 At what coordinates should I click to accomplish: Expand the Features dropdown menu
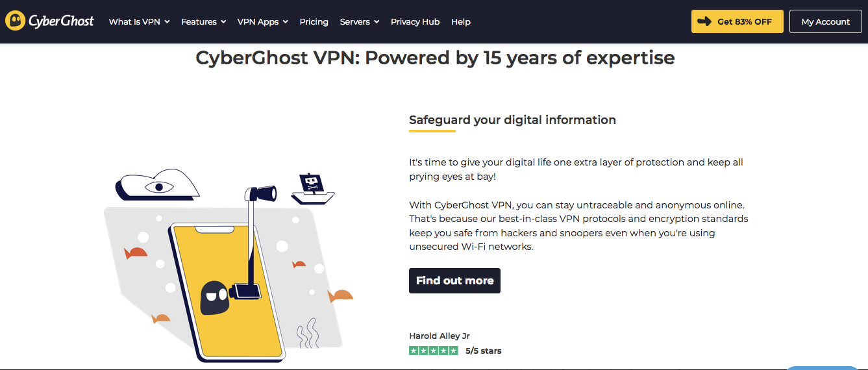tap(203, 21)
